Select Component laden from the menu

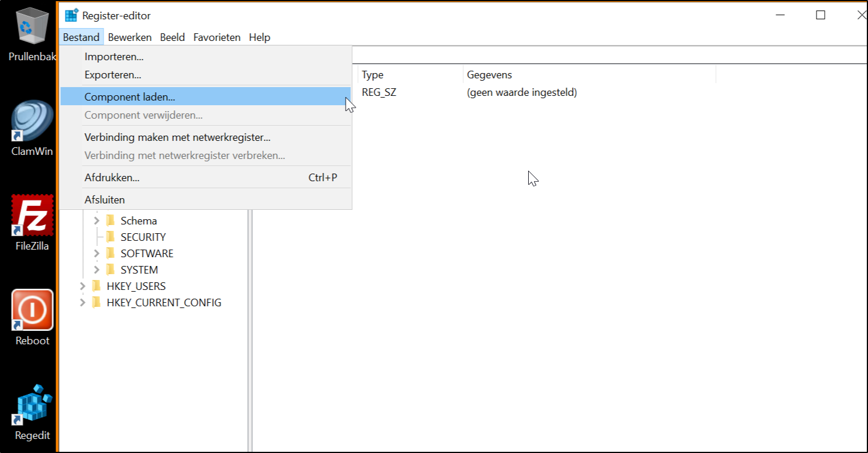pyautogui.click(x=131, y=96)
